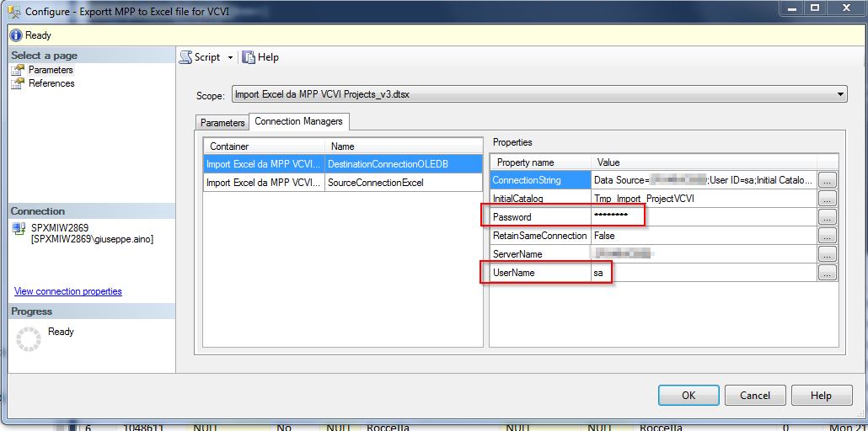Select the Parameters page in left pane
Screen dimensions: 868x431
(51, 70)
